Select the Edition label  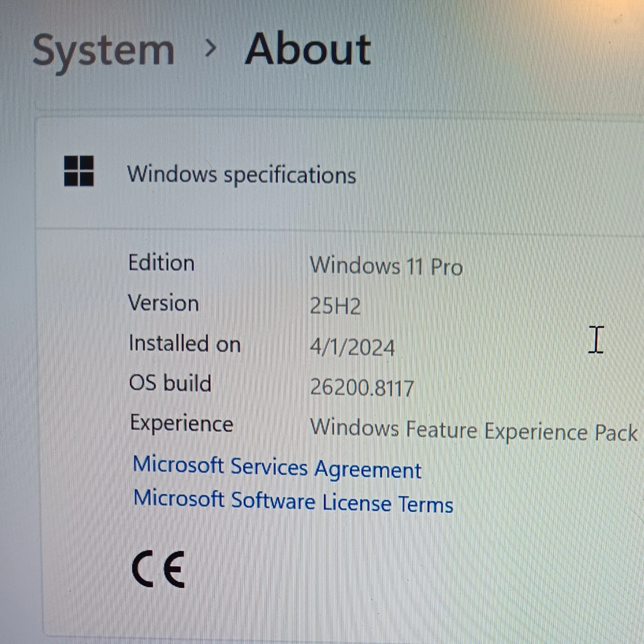pyautogui.click(x=161, y=263)
